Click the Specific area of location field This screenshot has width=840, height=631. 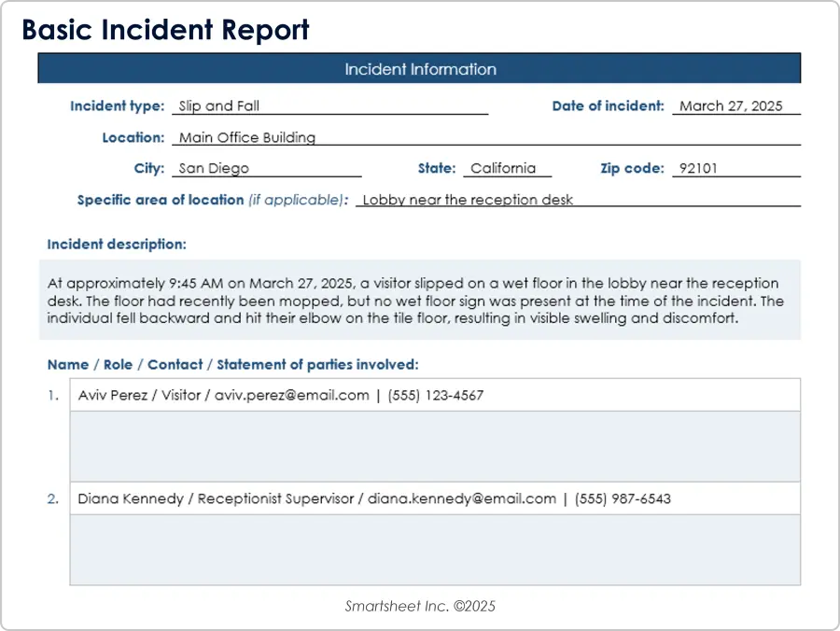[577, 200]
